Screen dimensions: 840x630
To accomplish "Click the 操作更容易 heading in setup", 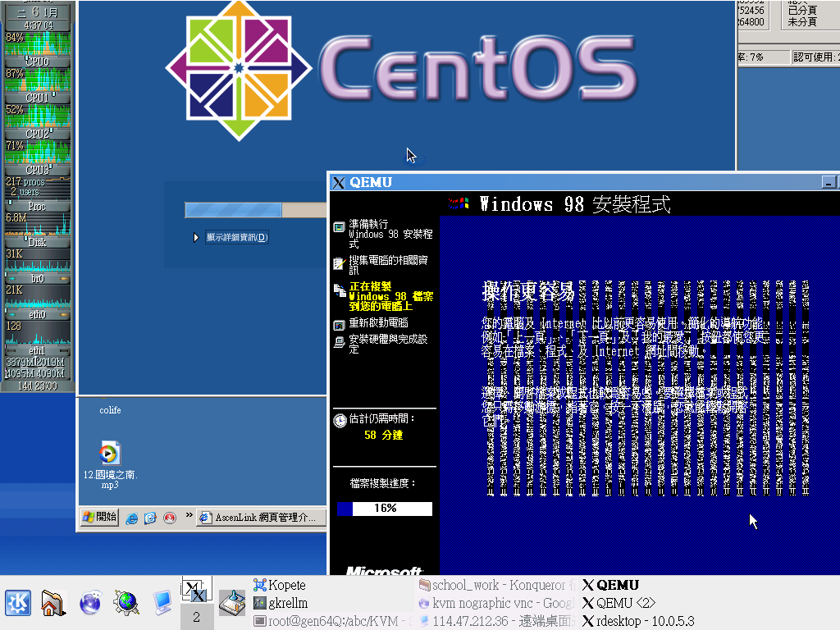I will point(528,291).
